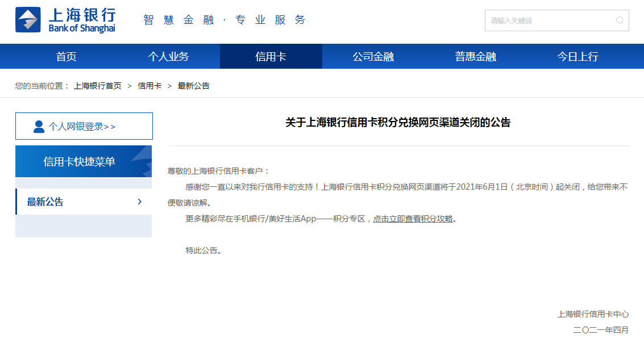Click the date 二〇二一年四月
The image size is (644, 343).
pos(601,330)
